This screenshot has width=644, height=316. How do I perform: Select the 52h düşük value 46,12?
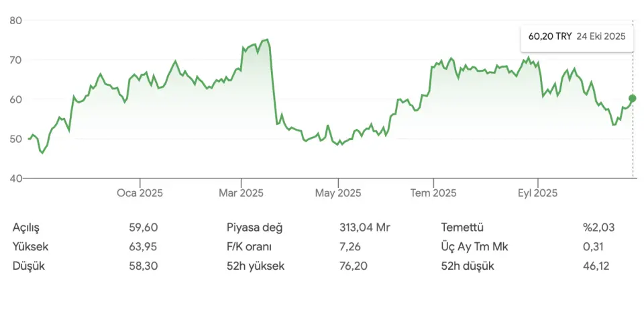(x=597, y=266)
